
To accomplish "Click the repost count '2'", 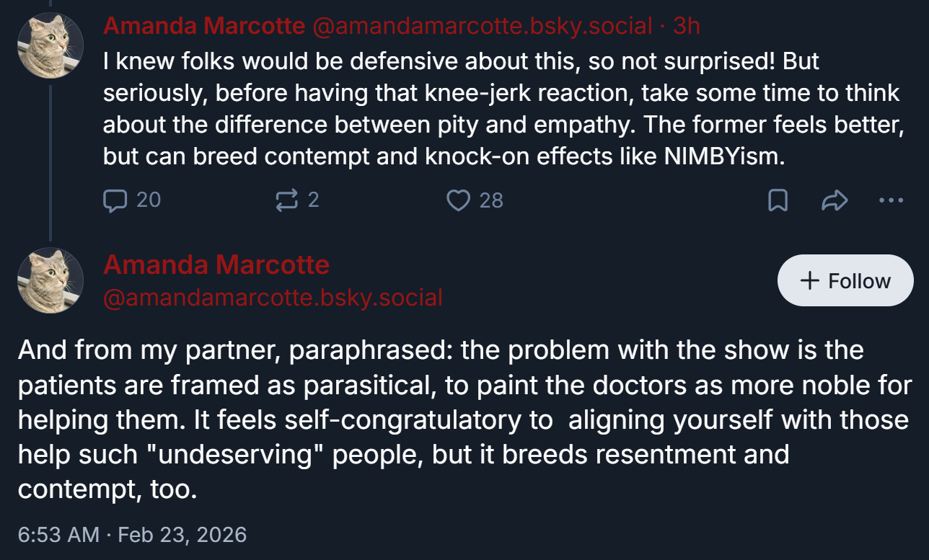I will pyautogui.click(x=313, y=200).
